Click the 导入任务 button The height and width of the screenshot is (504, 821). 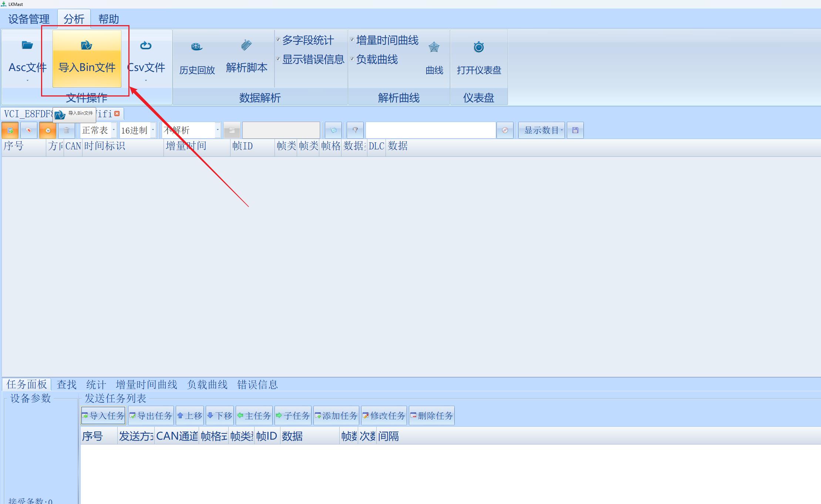pyautogui.click(x=103, y=416)
